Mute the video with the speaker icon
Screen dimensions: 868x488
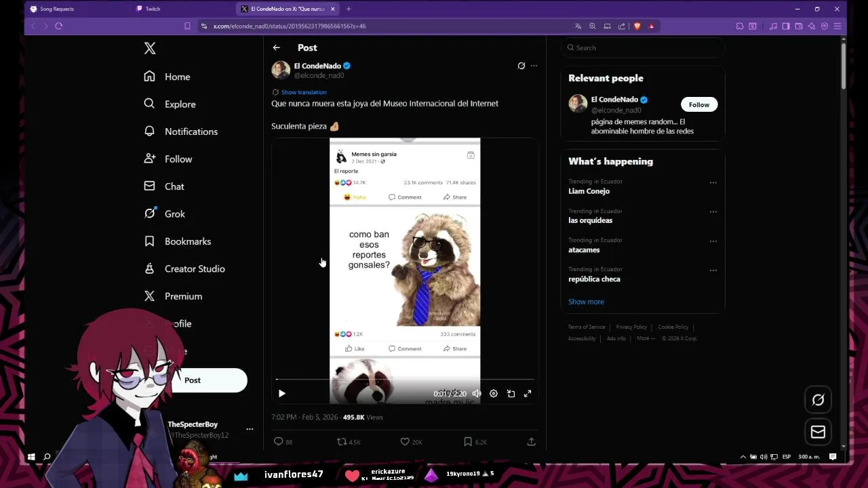[x=477, y=394]
